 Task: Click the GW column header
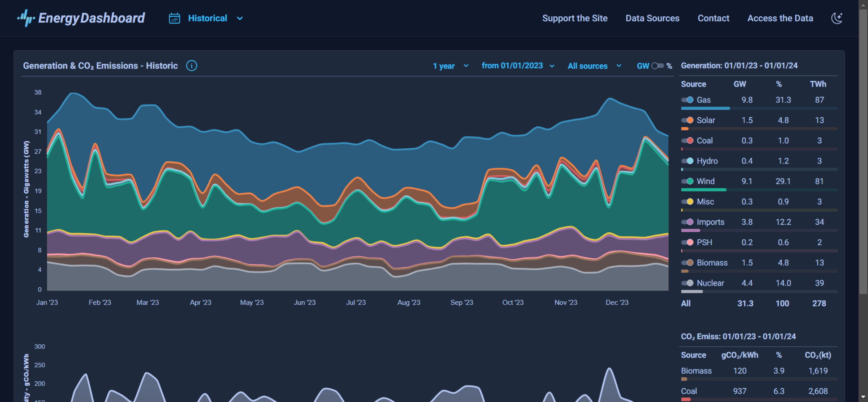[x=740, y=84]
